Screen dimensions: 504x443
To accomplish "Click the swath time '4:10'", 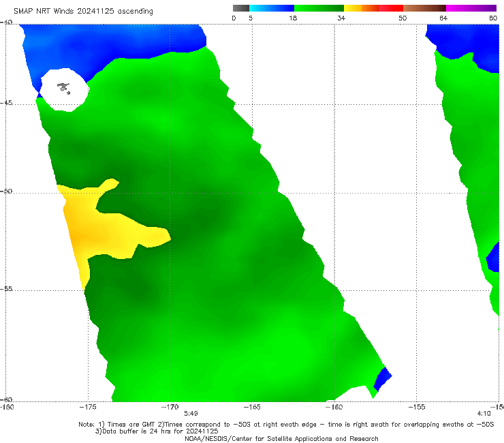I will [x=484, y=414].
